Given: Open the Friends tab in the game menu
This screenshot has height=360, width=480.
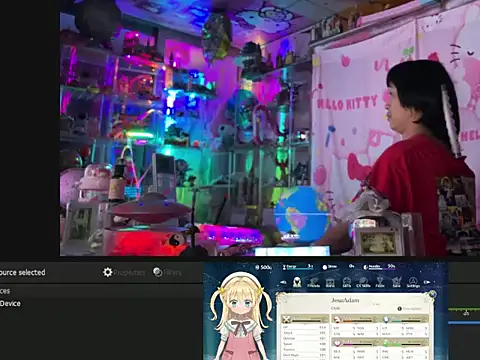Looking at the screenshot, I should [313, 283].
